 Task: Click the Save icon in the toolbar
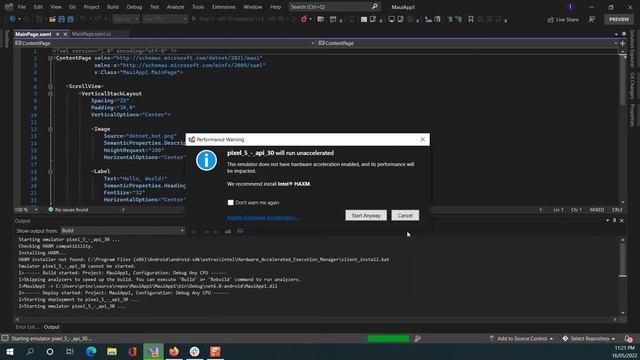click(x=62, y=19)
